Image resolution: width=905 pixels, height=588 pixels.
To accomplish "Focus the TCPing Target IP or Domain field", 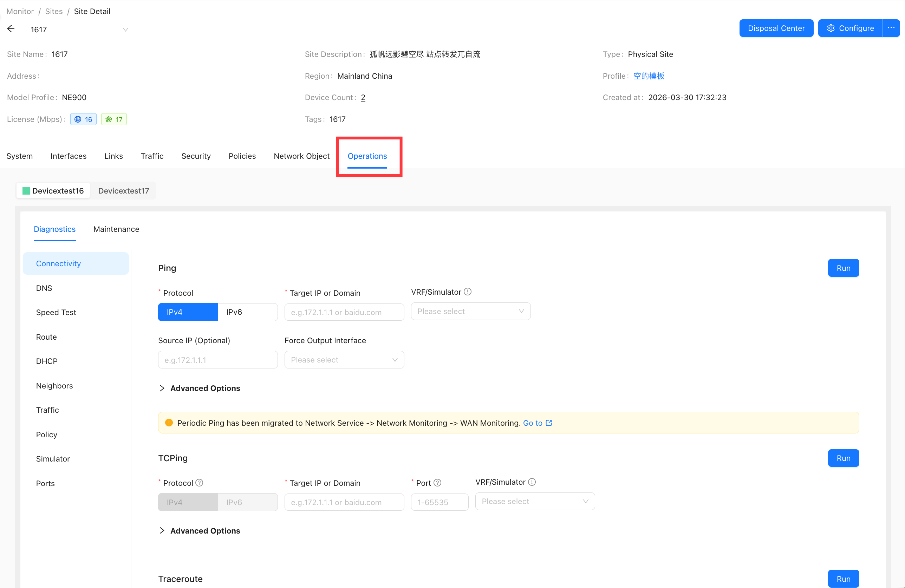I will 344,502.
